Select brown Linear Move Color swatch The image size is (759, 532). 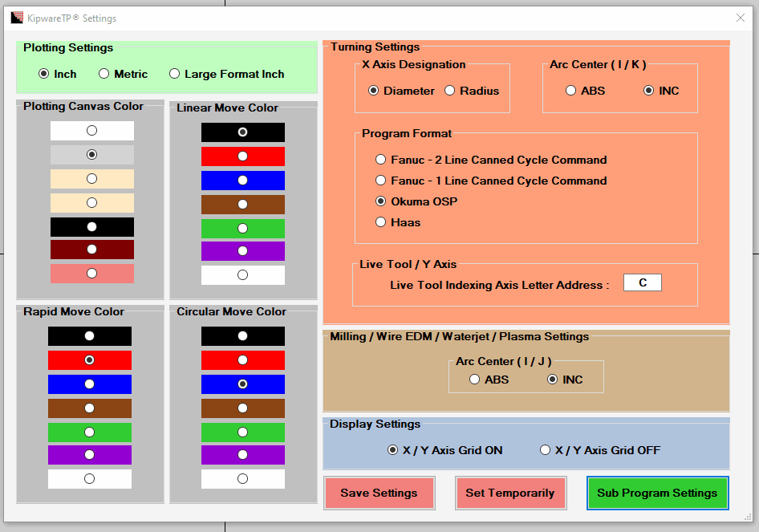(x=243, y=205)
